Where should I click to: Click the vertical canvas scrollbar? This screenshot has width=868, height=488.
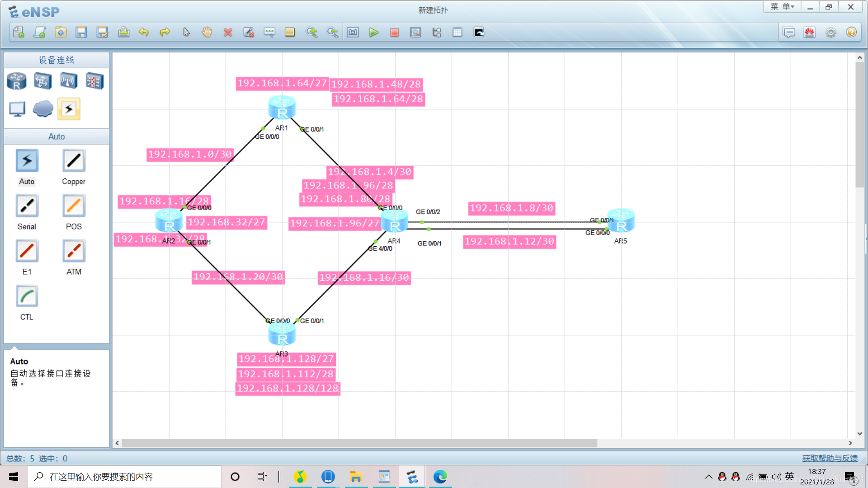[x=859, y=124]
